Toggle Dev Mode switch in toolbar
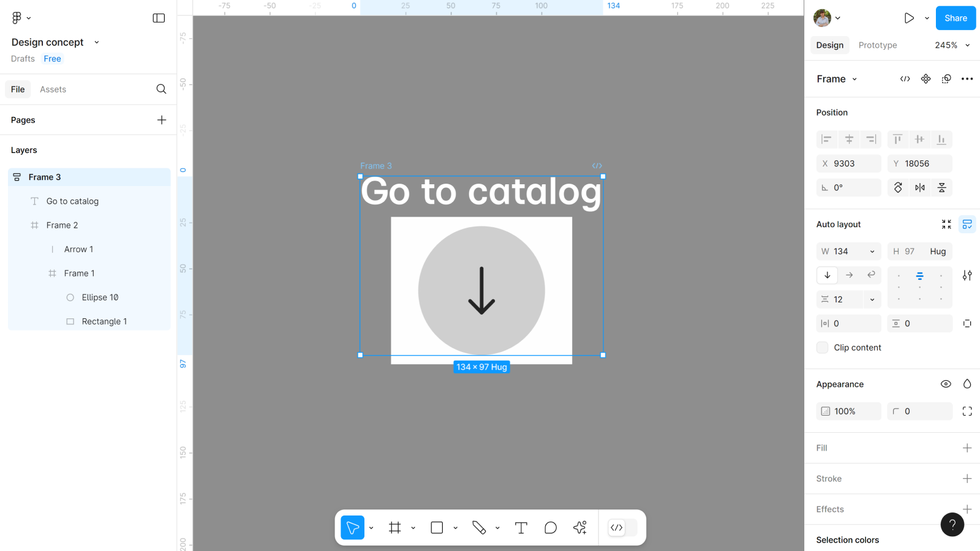This screenshot has width=980, height=551. 622,528
